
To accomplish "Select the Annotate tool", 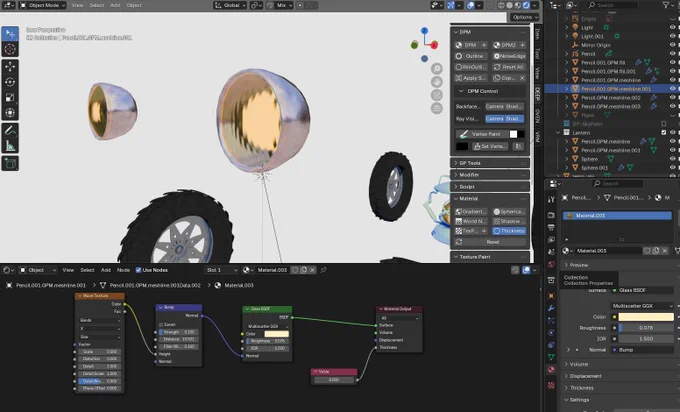I will pyautogui.click(x=10, y=130).
